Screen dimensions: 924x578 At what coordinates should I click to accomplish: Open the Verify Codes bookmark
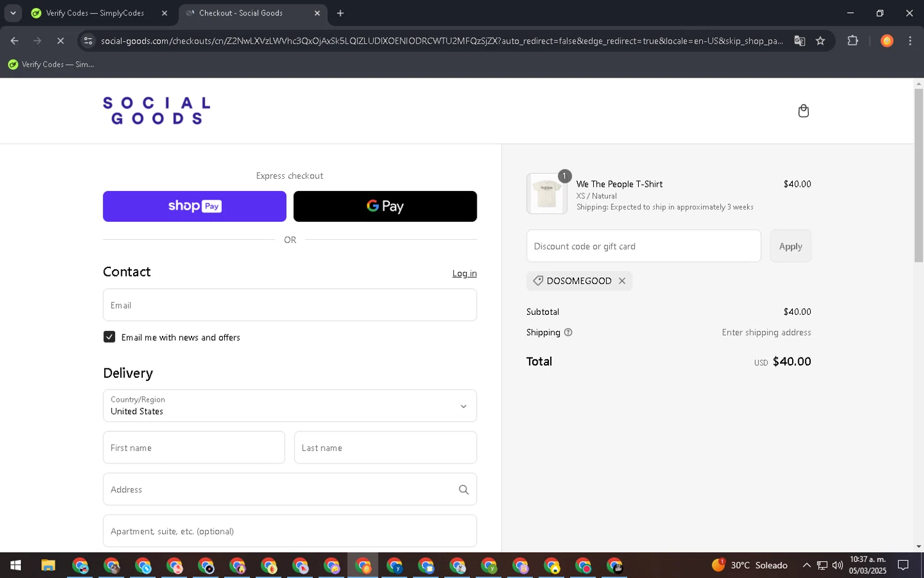click(51, 64)
